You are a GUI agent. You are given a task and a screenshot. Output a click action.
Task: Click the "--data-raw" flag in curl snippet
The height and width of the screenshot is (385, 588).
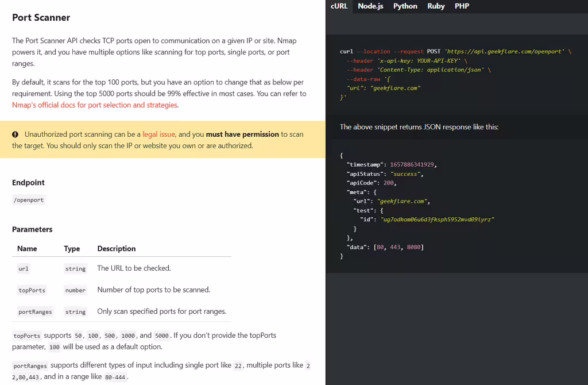pos(363,79)
